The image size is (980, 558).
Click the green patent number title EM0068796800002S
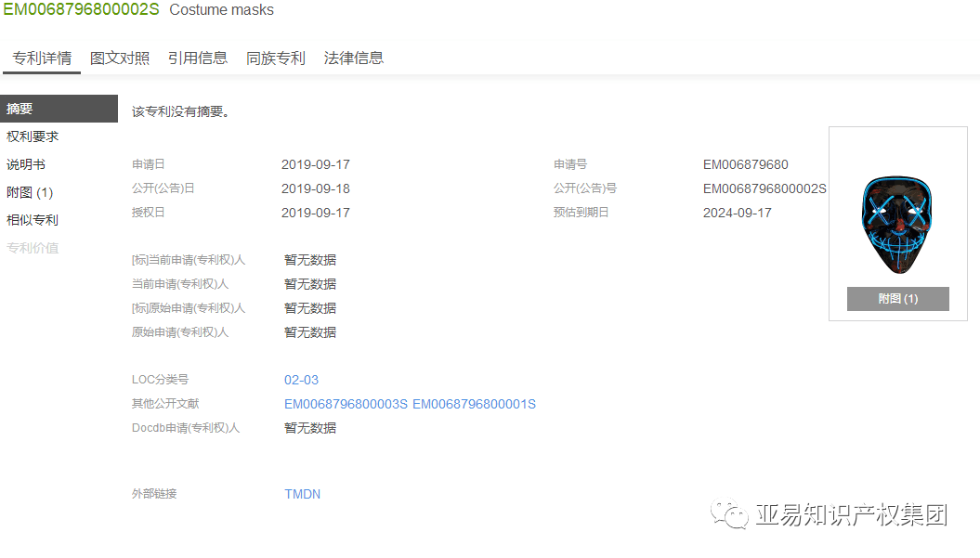[x=81, y=10]
